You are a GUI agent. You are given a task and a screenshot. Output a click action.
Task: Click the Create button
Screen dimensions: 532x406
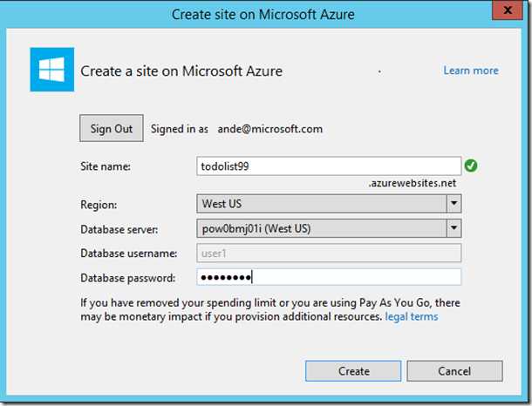[x=353, y=371]
